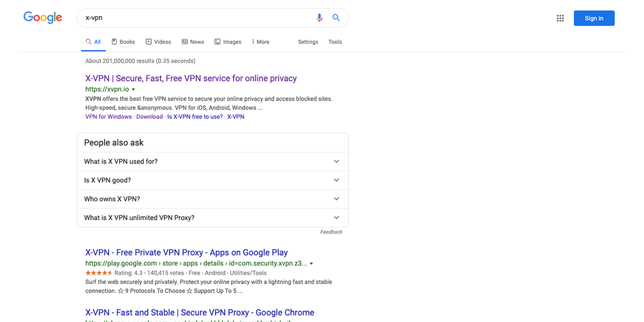Switch to the Videos tab
This screenshot has width=644, height=322.
(159, 42)
